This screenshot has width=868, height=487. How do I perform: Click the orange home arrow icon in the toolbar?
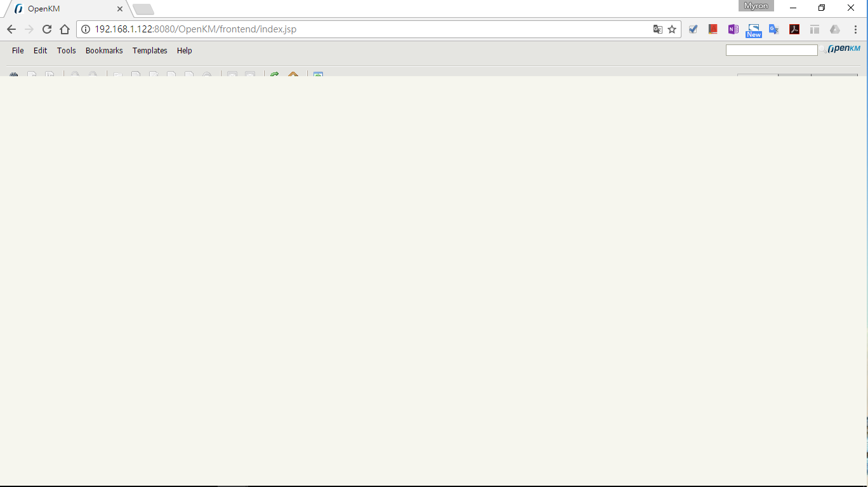(x=293, y=74)
